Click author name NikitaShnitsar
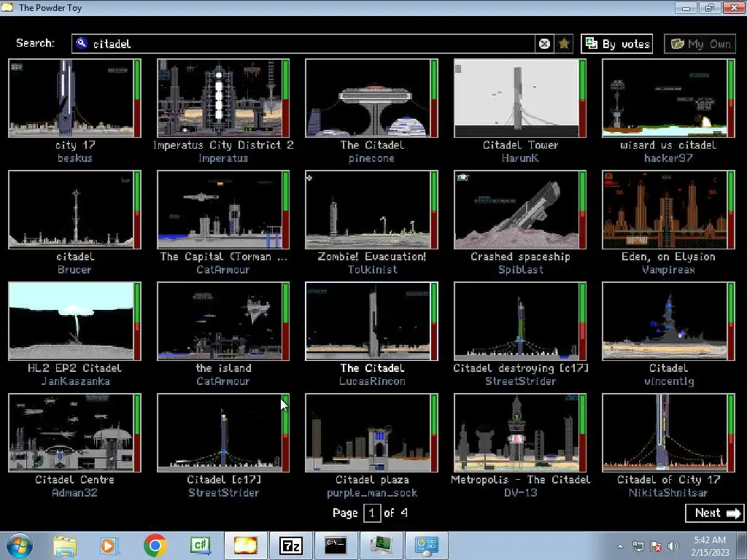Viewport: 747px width, 560px height. tap(668, 492)
